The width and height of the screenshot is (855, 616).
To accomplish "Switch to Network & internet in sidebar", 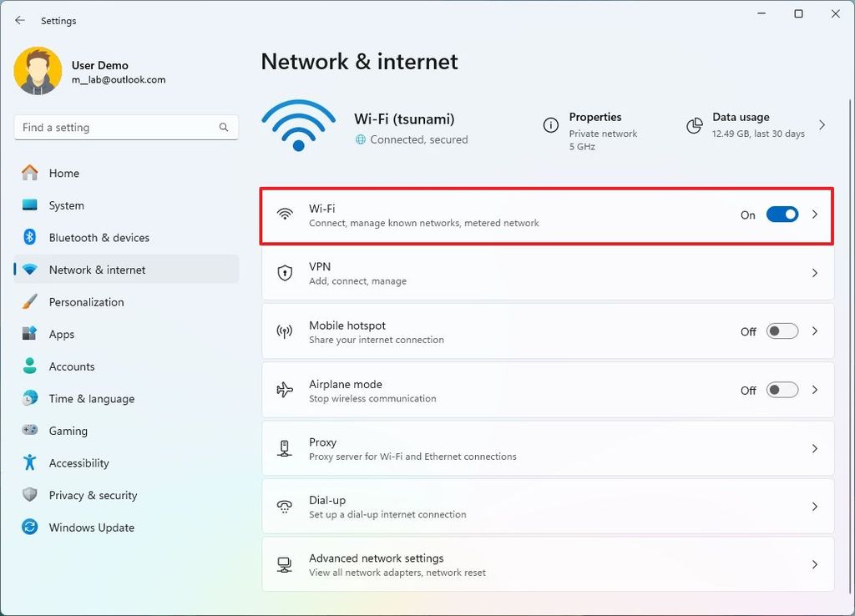I will (x=95, y=269).
